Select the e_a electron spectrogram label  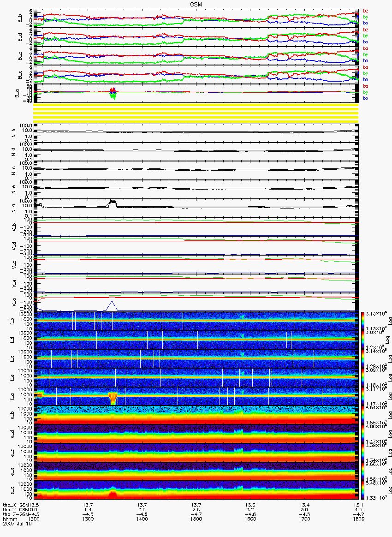(12, 491)
